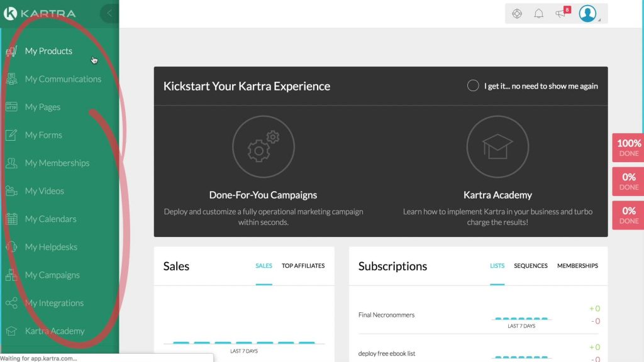
Task: Open My Forms menu item
Action: 43,134
